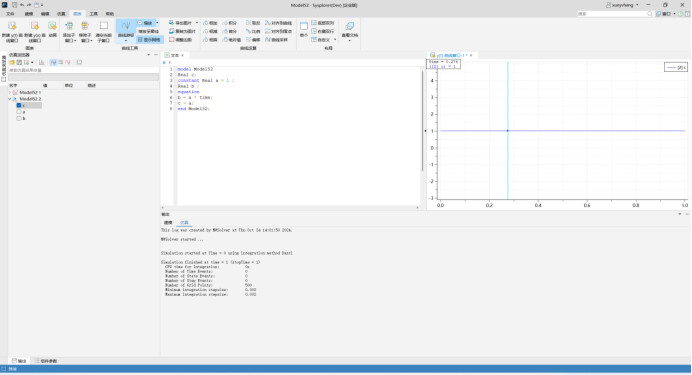Uncheck variable c in Model52 2
The image size is (692, 375).
pyautogui.click(x=19, y=105)
